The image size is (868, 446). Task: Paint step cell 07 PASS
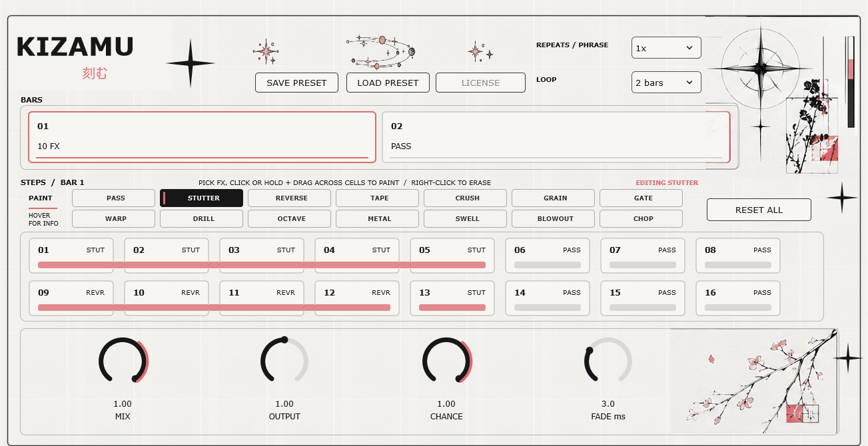(643, 256)
